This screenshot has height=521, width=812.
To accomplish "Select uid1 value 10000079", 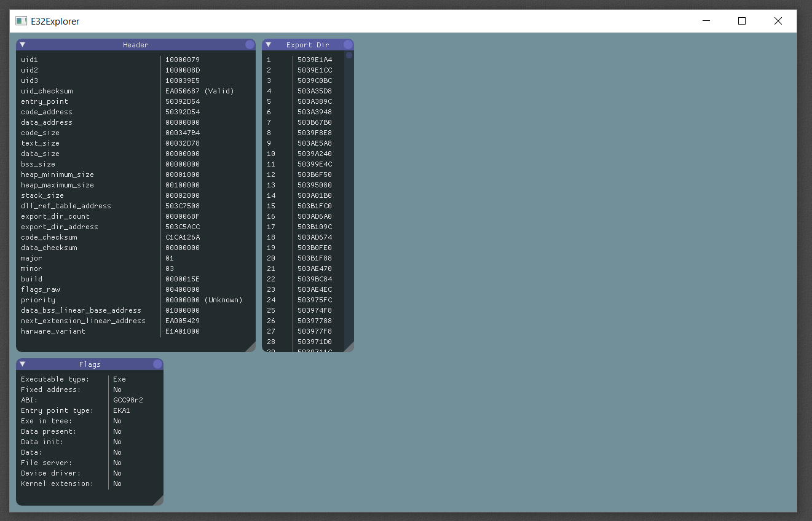I will point(183,60).
